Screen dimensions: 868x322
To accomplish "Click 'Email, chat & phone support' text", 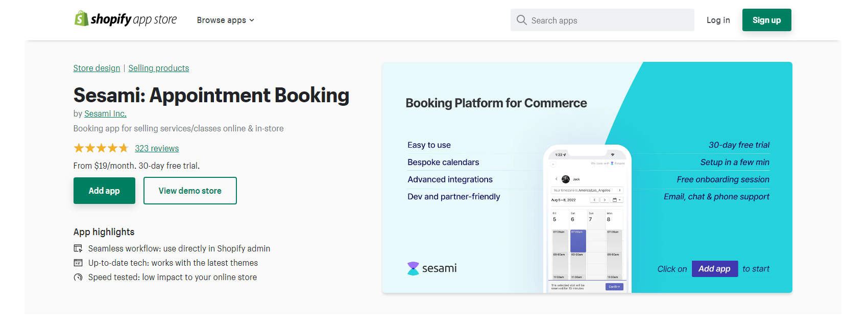I will (716, 197).
